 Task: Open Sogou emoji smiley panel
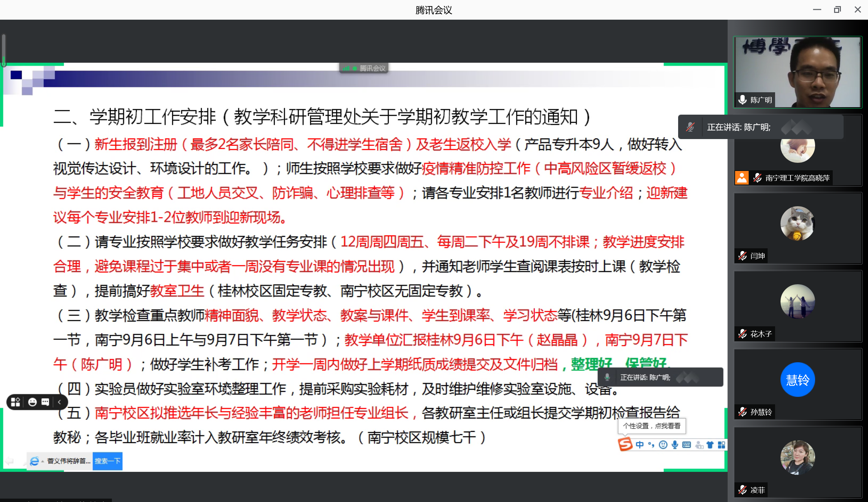pyautogui.click(x=663, y=445)
